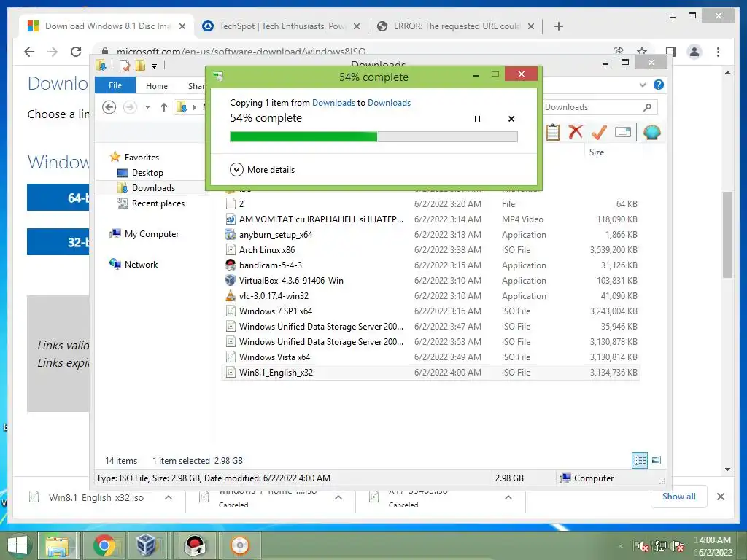747x560 pixels.
Task: Select Windows Vista x64 ISO
Action: click(430, 357)
